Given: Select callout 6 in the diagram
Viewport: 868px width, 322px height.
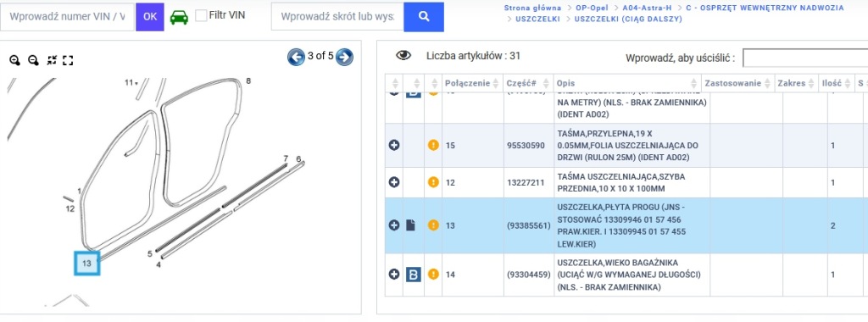Looking at the screenshot, I should point(298,159).
